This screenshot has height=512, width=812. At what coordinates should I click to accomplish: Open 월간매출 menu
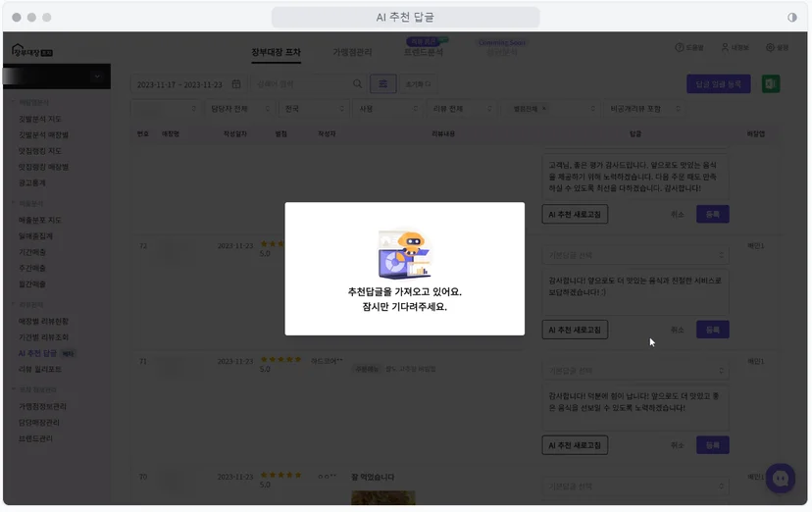[x=32, y=284]
